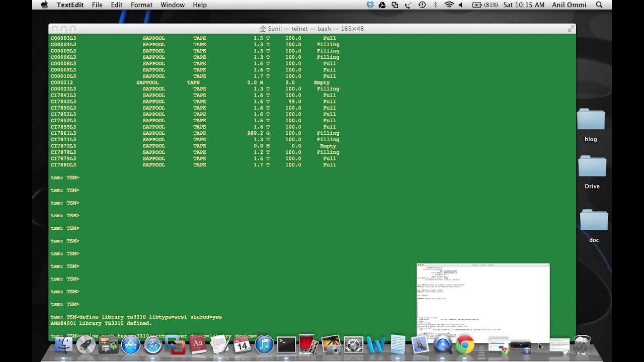644x362 pixels.
Task: Open Terminal icon in the Dock
Action: point(286,345)
